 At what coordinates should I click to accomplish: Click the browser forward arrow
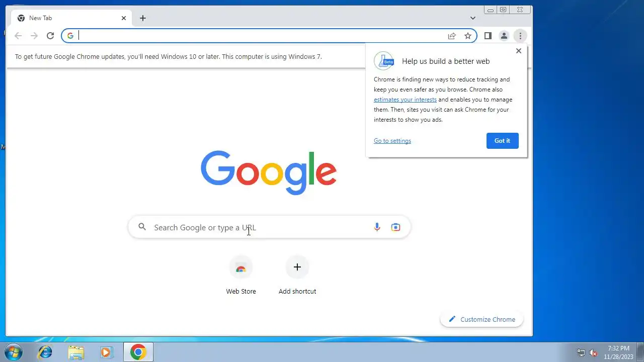pos(34,36)
